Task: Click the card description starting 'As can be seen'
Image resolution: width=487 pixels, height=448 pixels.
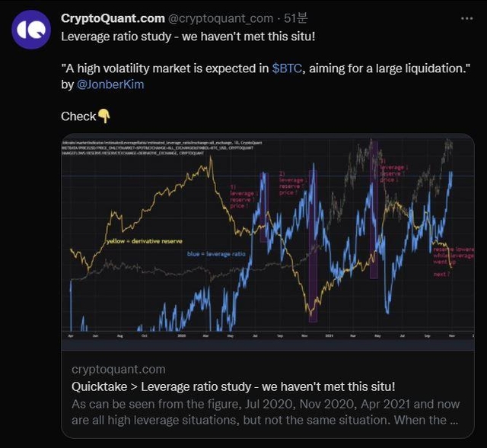Action: (264, 411)
